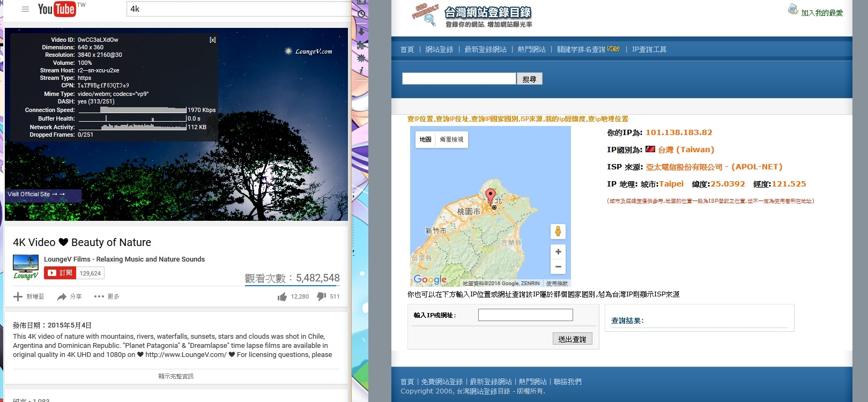Click the LoungeV channel avatar thumbnail
Image resolution: width=868 pixels, height=402 pixels.
pos(26,267)
